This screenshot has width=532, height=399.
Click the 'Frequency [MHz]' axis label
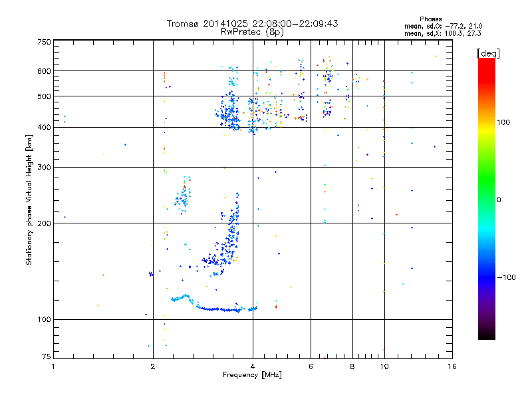pos(252,375)
